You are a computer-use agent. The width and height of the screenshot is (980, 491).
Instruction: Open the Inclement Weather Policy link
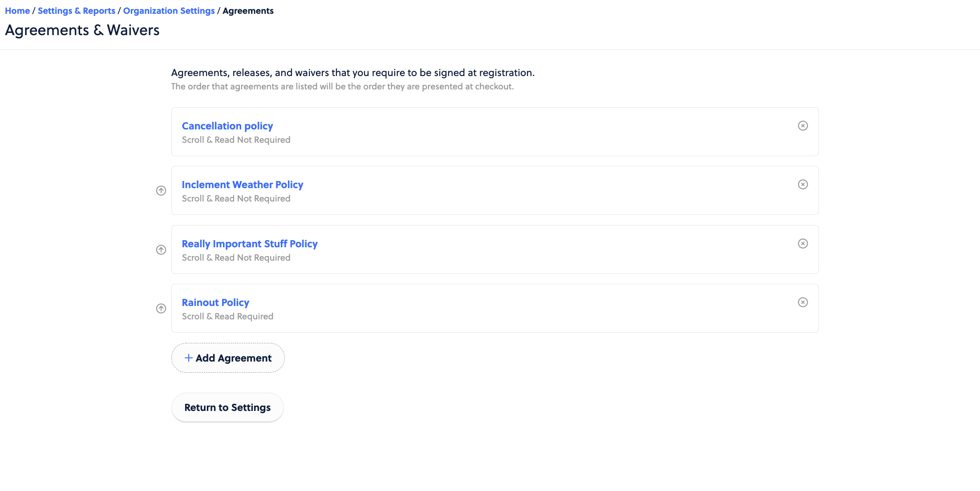(242, 185)
